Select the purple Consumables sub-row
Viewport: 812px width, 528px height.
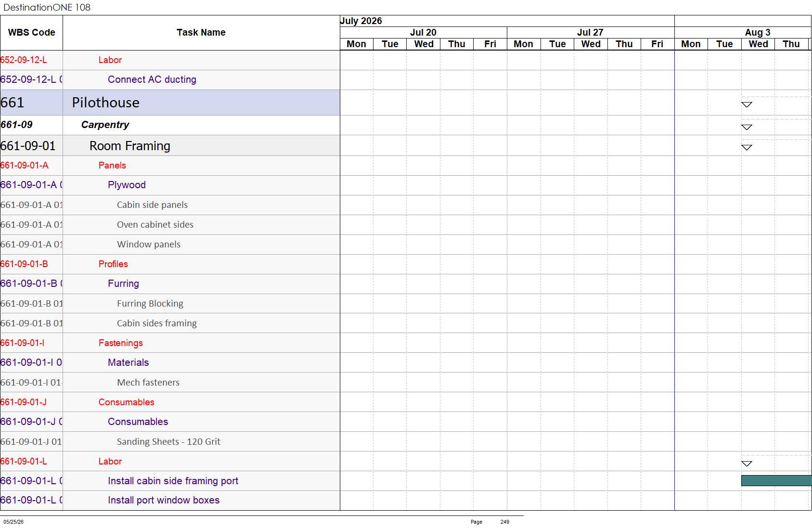tap(170, 422)
